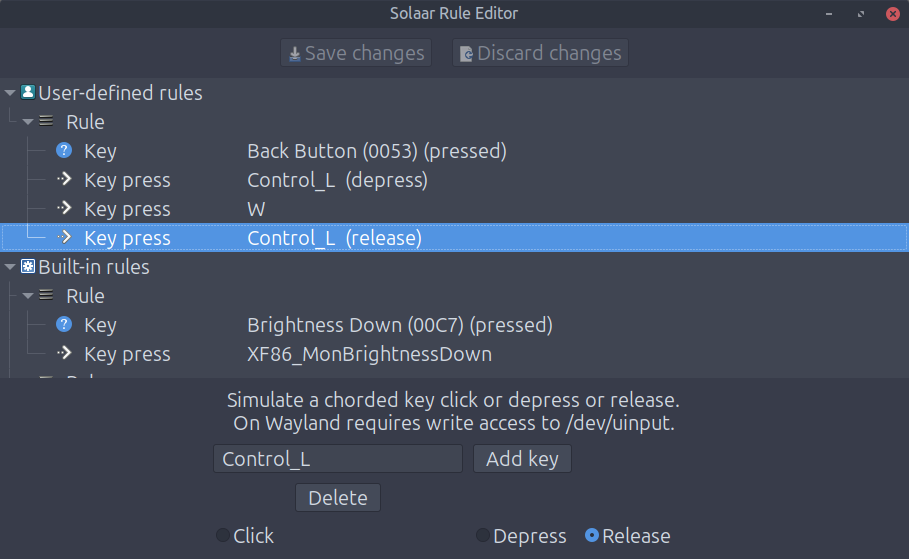Click the Delete button
Screen dimensions: 909x559
point(338,498)
